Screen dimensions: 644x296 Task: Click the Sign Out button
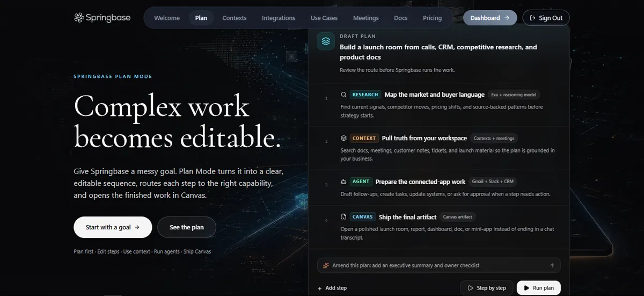pyautogui.click(x=546, y=18)
